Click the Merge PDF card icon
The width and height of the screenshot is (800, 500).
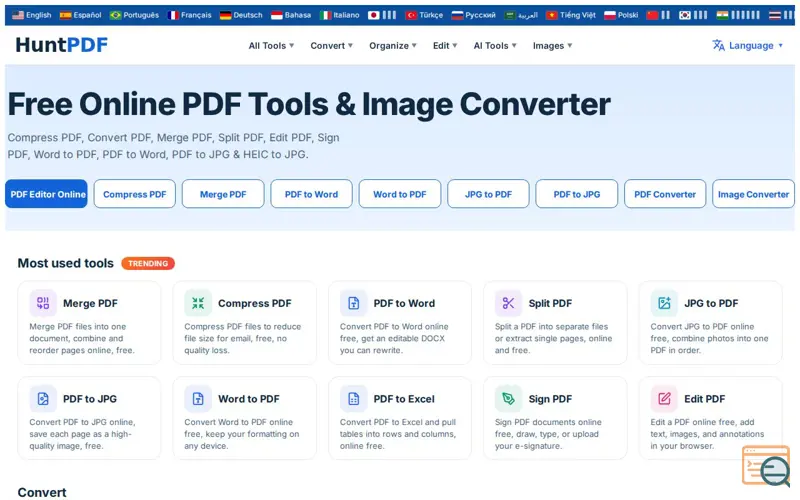pos(43,303)
